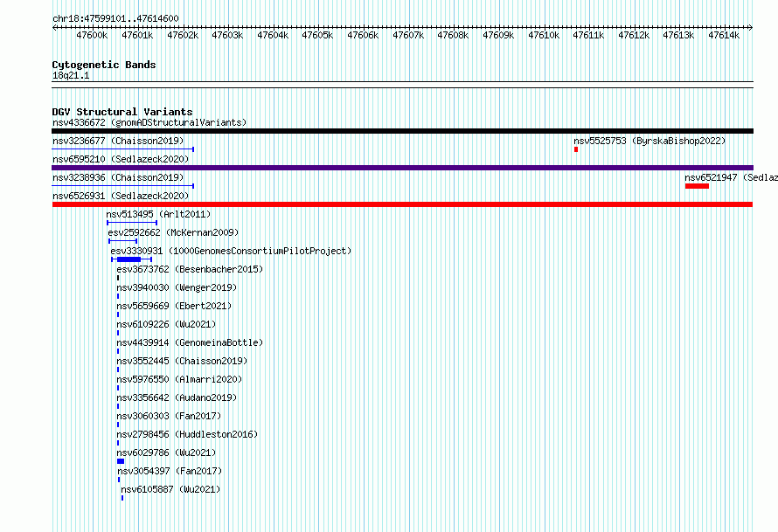The image size is (778, 532).
Task: Open nsv6595210 (Sedlazeck2020) label
Action: [121, 159]
